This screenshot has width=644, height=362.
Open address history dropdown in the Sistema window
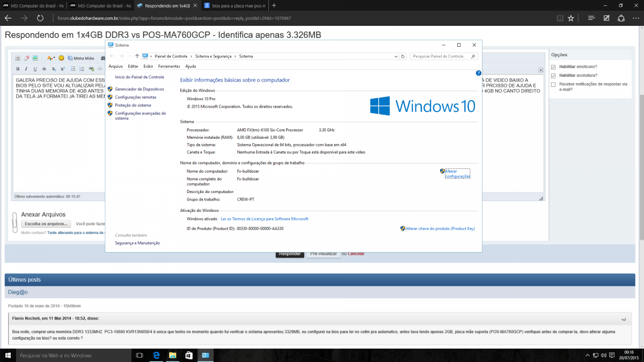click(x=396, y=56)
